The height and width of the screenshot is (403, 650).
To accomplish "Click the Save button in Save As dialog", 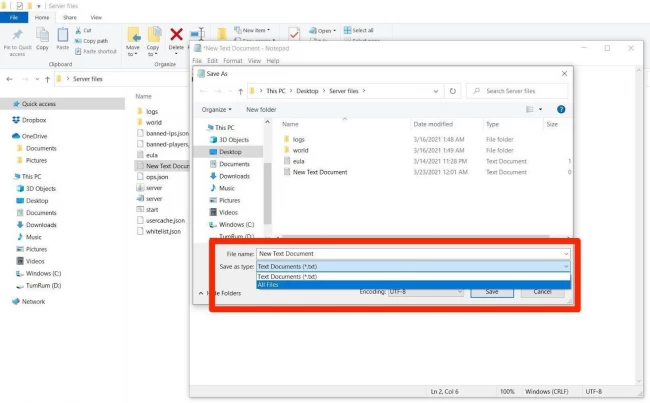I will [492, 291].
